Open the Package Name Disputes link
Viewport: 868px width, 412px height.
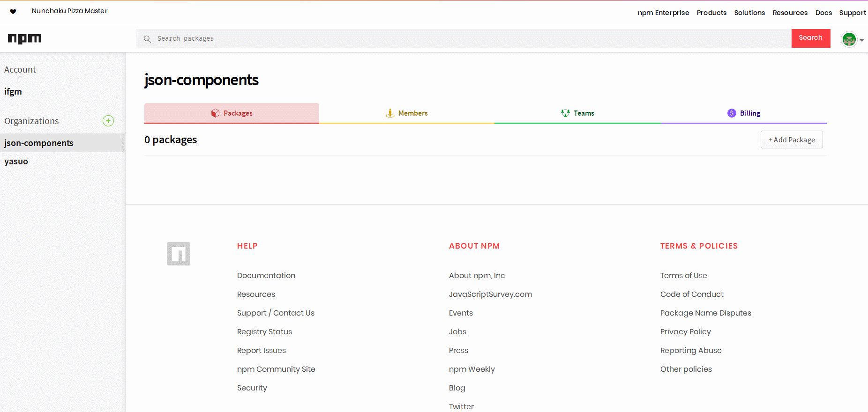pos(706,313)
